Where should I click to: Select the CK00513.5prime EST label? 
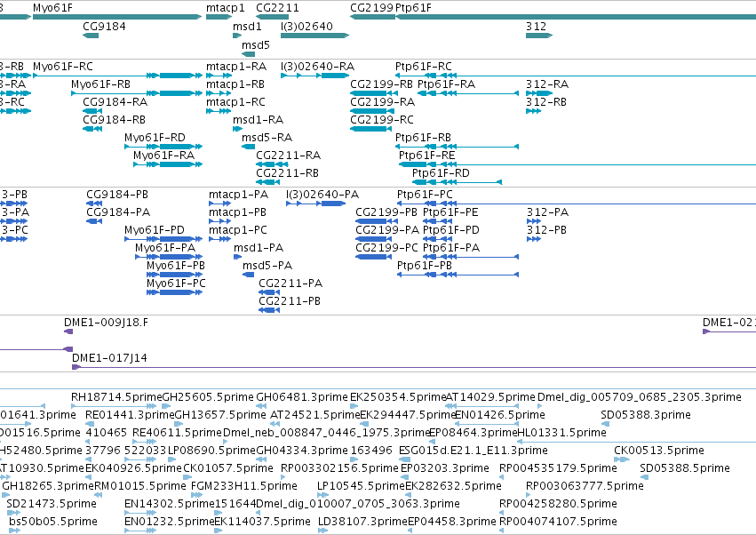pos(659,450)
